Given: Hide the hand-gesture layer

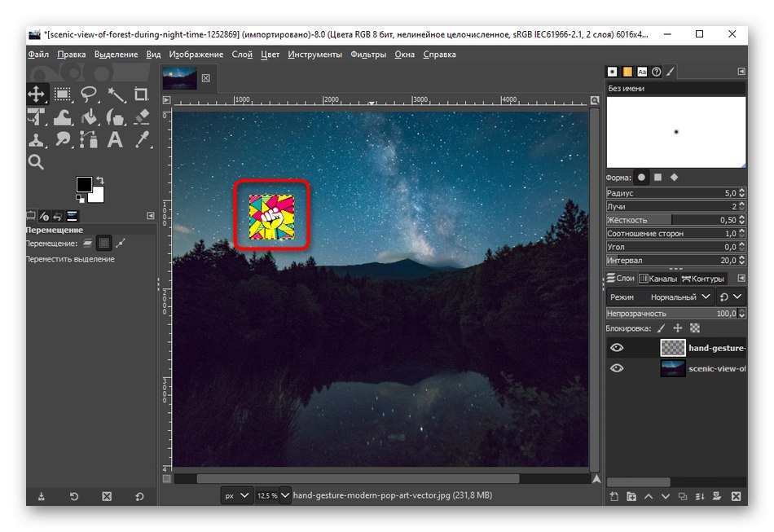Looking at the screenshot, I should [617, 347].
